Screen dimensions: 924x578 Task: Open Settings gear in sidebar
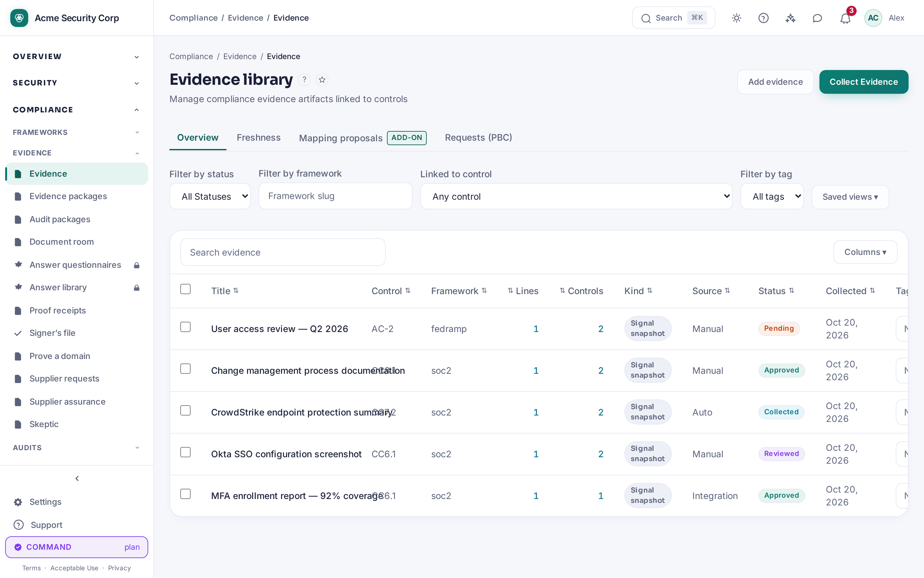(x=76, y=502)
